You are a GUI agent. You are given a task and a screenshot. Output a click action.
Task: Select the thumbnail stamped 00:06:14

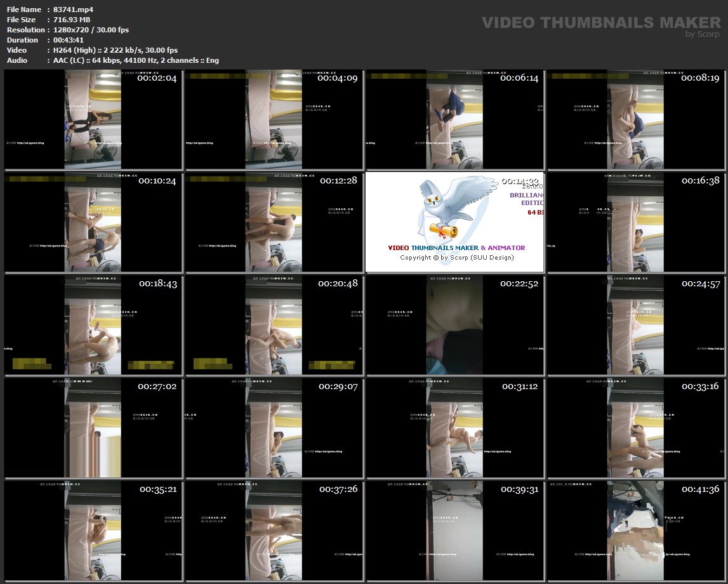tap(455, 120)
